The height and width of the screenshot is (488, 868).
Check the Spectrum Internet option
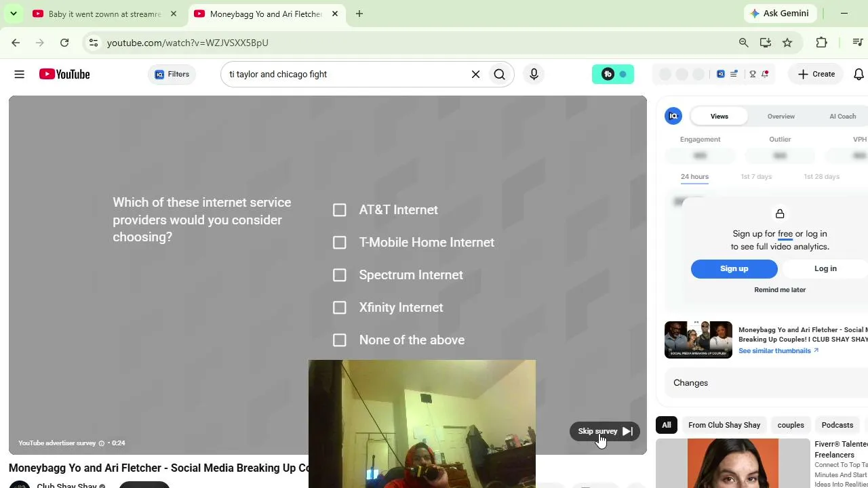pos(340,275)
